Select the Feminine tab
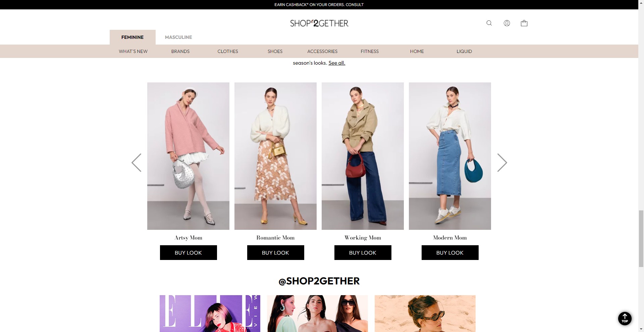Viewport: 644px width, 332px height. pos(132,37)
